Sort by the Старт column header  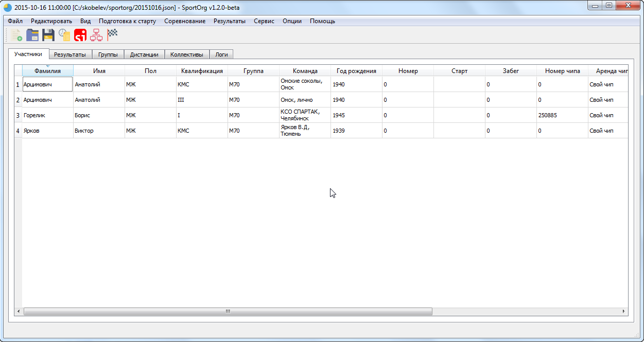click(459, 71)
